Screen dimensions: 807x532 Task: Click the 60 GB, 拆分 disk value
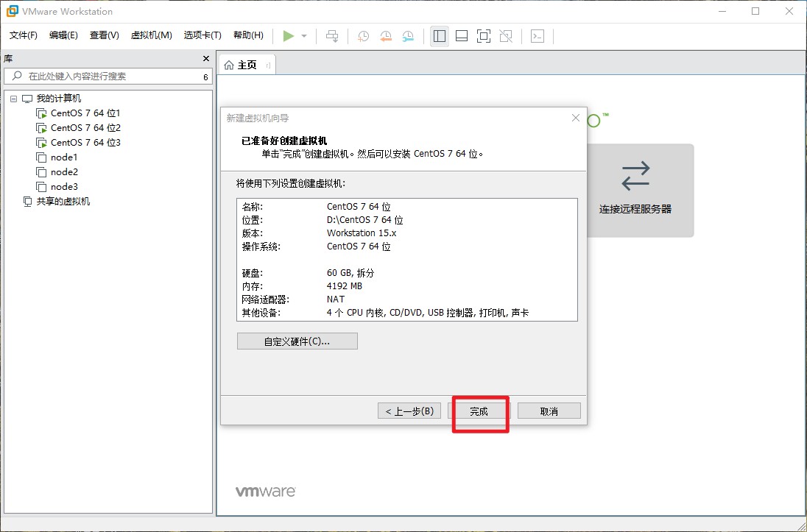(350, 273)
